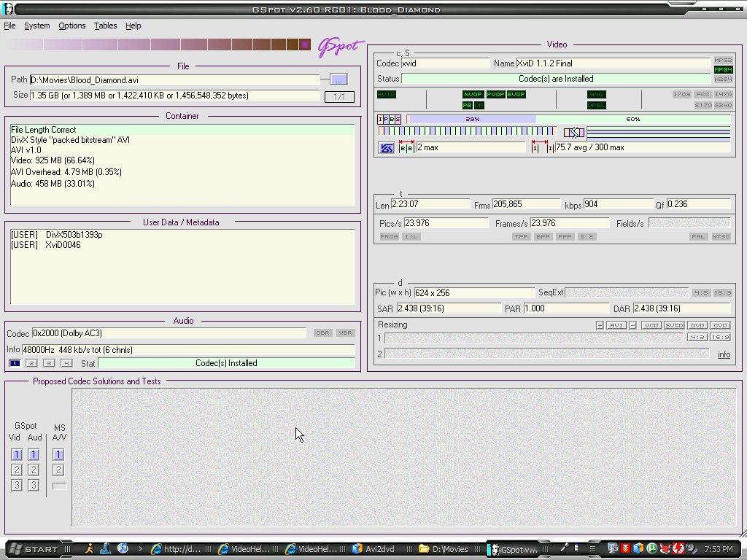747x560 pixels.
Task: Click the Len duration field
Action: pyautogui.click(x=430, y=204)
